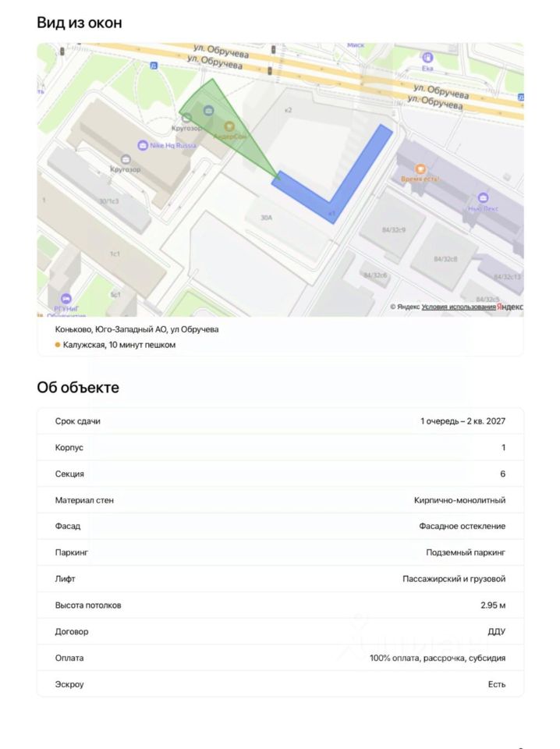The image size is (560, 749).
Task: Click the 'Секция' row label
Action: pos(69,474)
